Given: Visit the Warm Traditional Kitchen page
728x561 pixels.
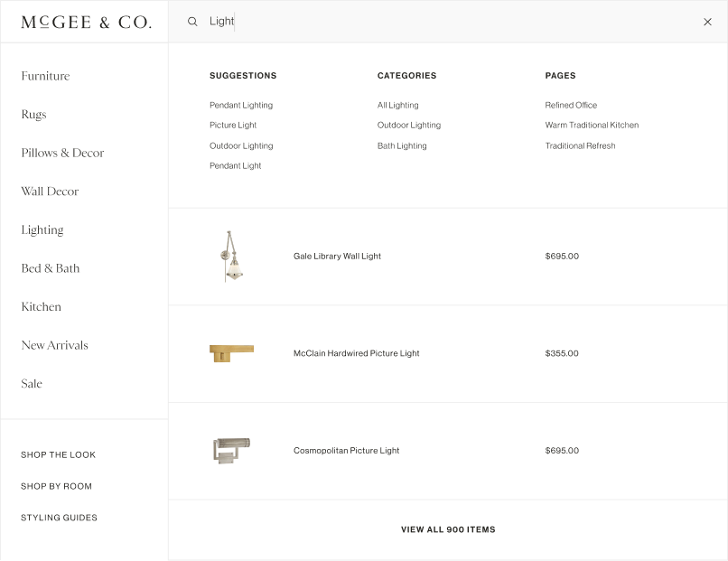Looking at the screenshot, I should click(592, 126).
